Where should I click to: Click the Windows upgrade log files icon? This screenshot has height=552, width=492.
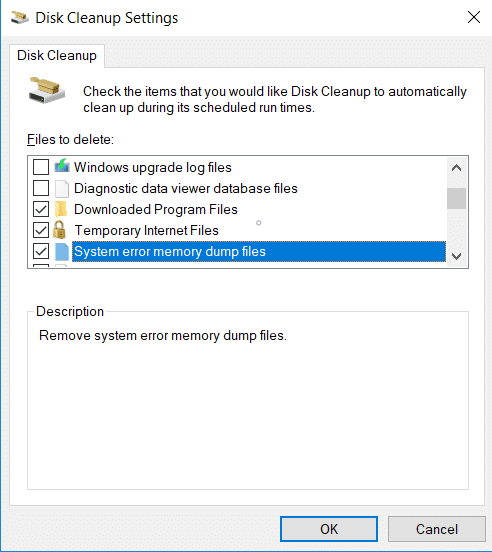pos(62,166)
